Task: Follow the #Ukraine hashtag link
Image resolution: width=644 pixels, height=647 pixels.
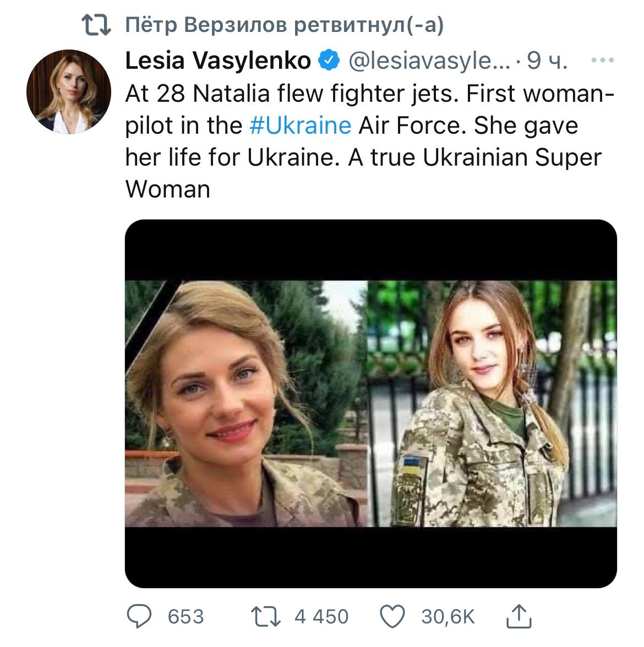Action: (x=300, y=125)
